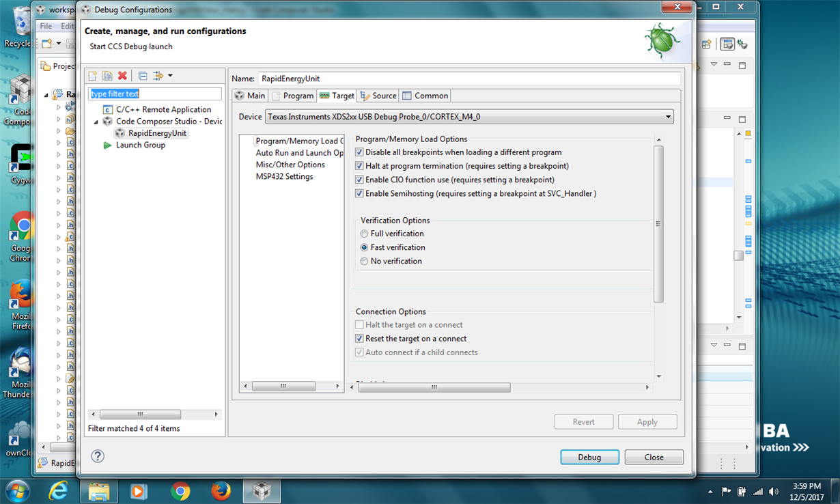
Task: Toggle Enable CIO function use checkbox
Action: 360,180
